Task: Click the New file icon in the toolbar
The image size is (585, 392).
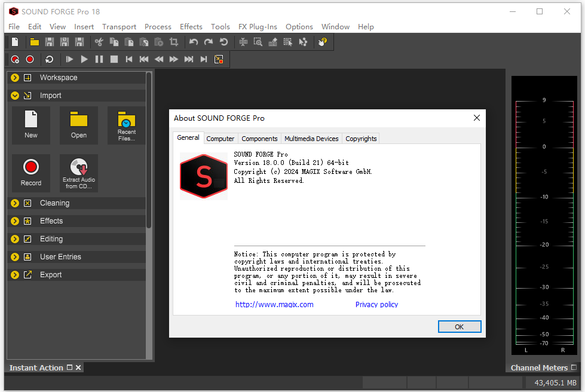Action: (16, 42)
